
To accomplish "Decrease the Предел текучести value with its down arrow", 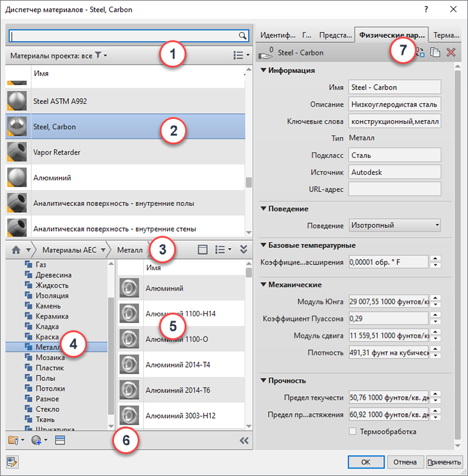I will (435, 400).
